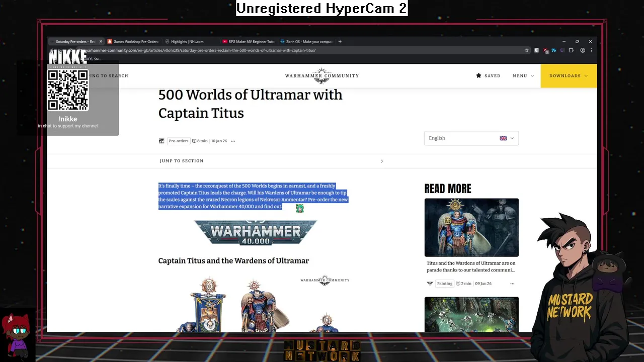Open article options next to 10 Jan 26
The height and width of the screenshot is (362, 644).
point(233,141)
